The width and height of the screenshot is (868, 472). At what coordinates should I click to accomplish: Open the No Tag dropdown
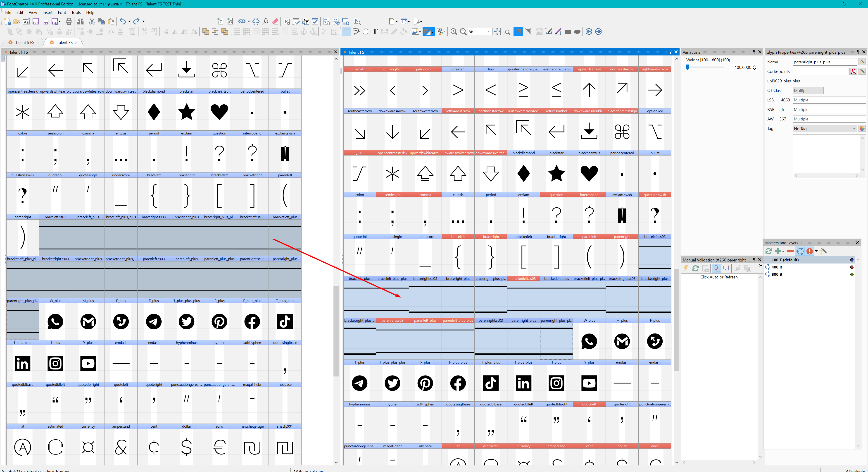tap(825, 129)
